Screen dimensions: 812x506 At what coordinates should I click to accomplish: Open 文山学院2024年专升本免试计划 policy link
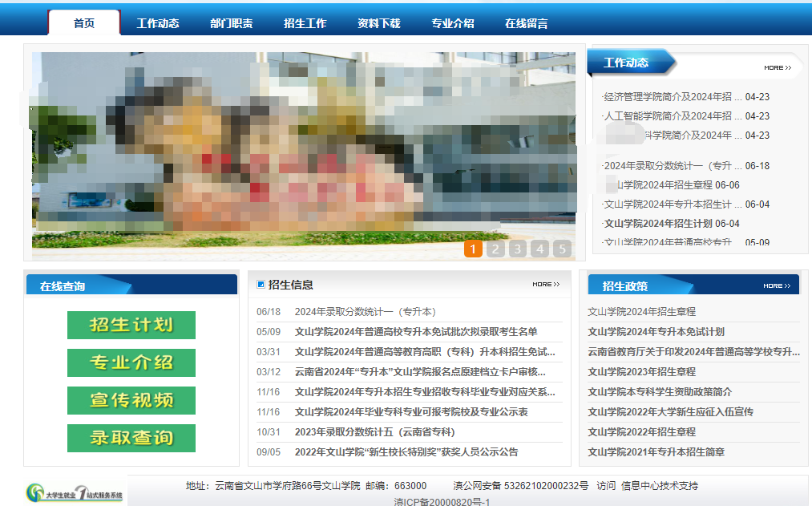click(656, 332)
